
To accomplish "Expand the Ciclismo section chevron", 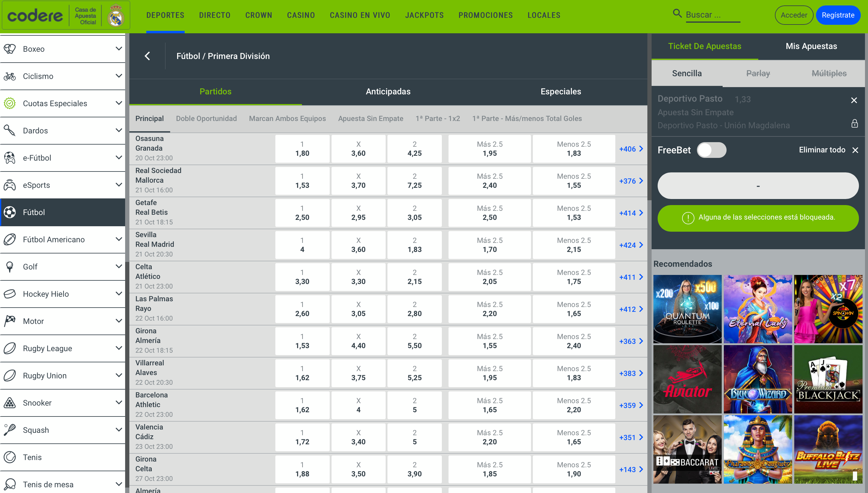I will [x=119, y=76].
